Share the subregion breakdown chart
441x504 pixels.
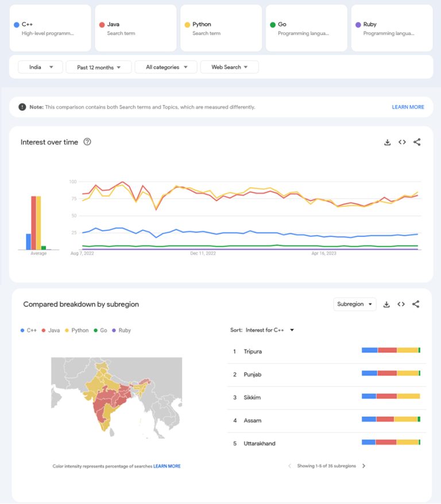[416, 305]
